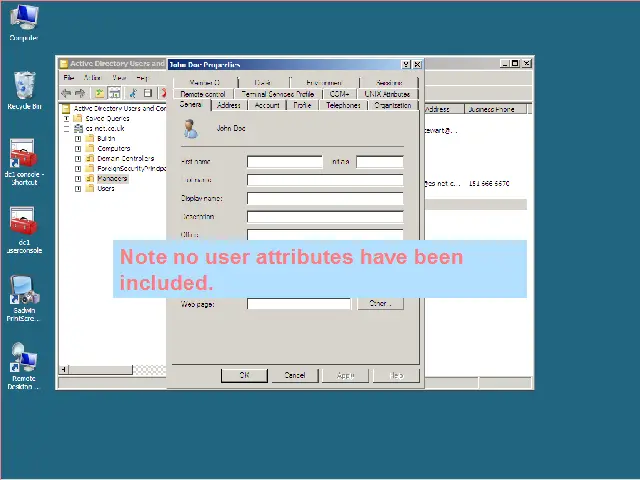Expand the Users container
This screenshot has width=640, height=480.
[78, 189]
